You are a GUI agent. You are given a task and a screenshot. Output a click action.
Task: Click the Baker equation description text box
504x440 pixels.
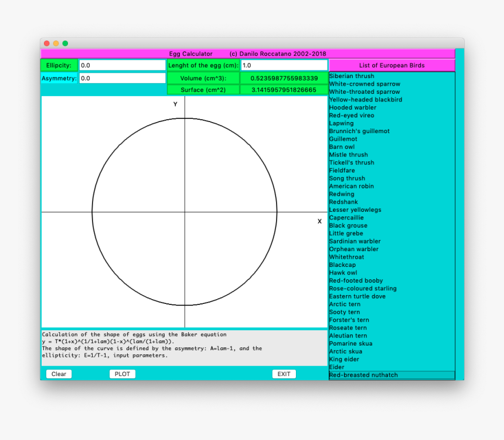(x=184, y=348)
